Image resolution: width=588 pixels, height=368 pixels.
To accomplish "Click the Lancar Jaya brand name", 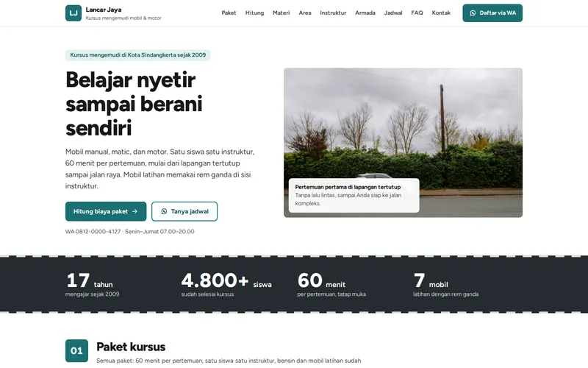I will [x=104, y=10].
